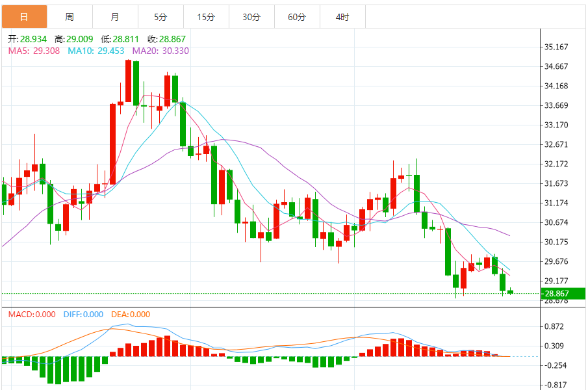Viewport: 588px width, 390px height.
Task: Open the 60分 interval tab
Action: [x=297, y=17]
